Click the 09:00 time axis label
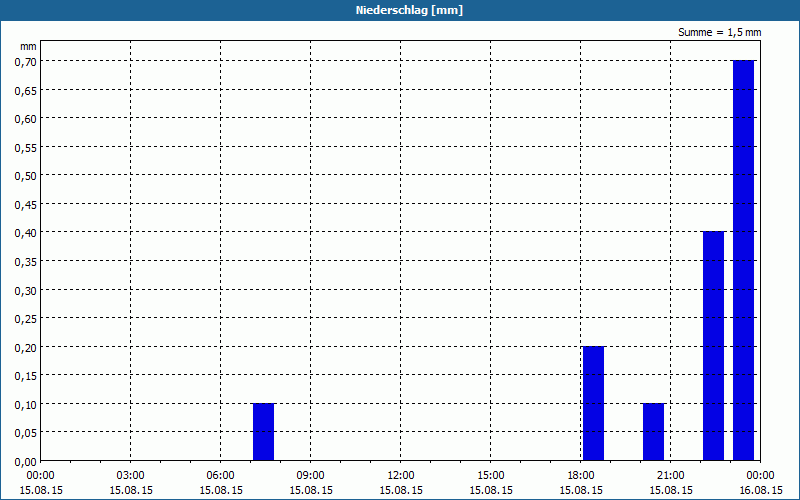800x500 pixels. [311, 476]
